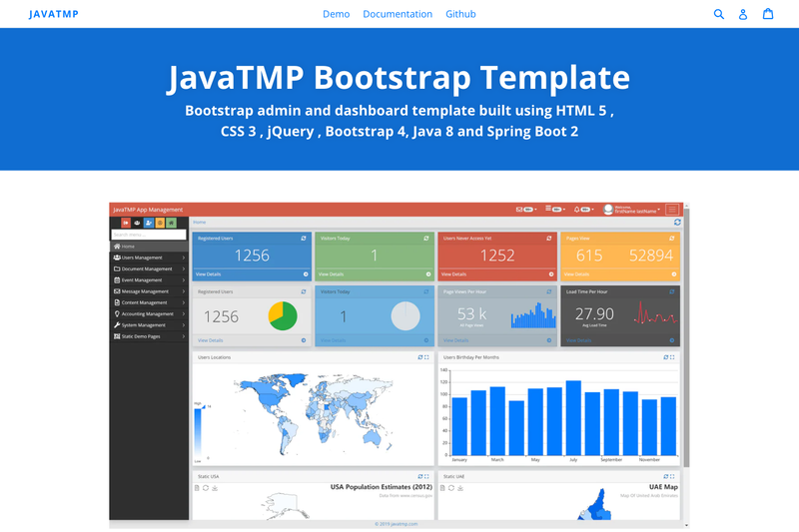Click refresh icon beside Home breadcrumb bar

pos(677,223)
